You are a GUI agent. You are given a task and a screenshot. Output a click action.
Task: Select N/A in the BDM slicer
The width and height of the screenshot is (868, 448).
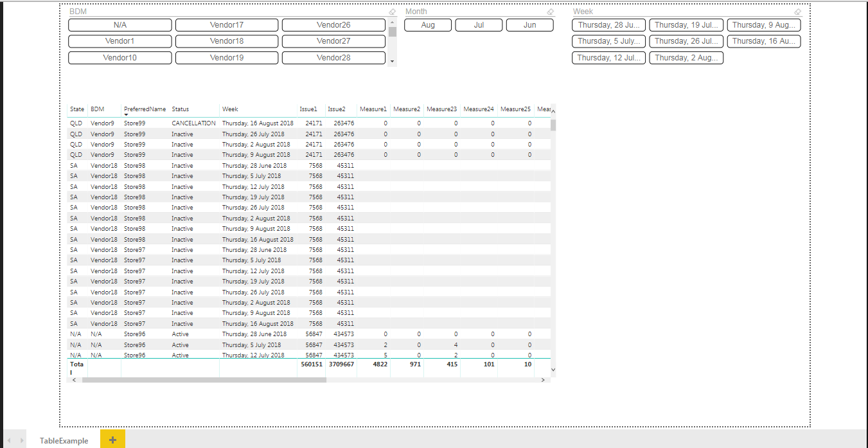tap(120, 25)
